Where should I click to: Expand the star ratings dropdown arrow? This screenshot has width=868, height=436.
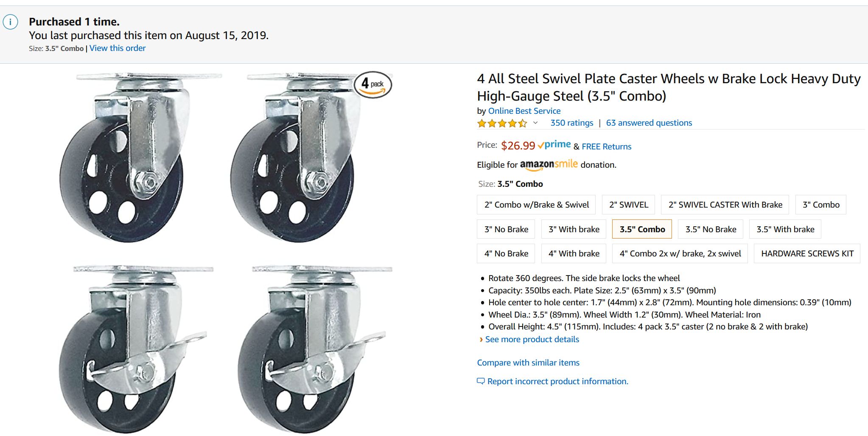click(x=535, y=123)
